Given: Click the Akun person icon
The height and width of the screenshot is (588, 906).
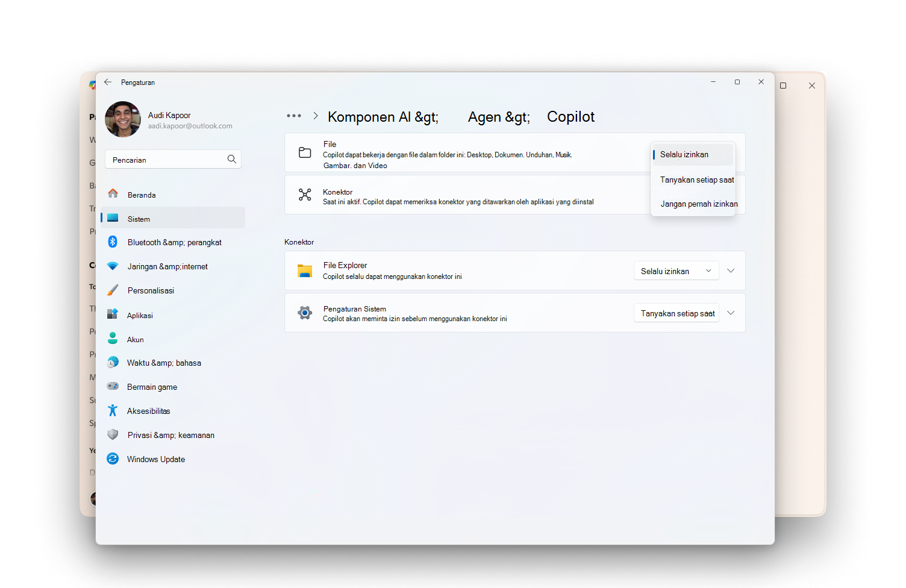Looking at the screenshot, I should tap(113, 338).
